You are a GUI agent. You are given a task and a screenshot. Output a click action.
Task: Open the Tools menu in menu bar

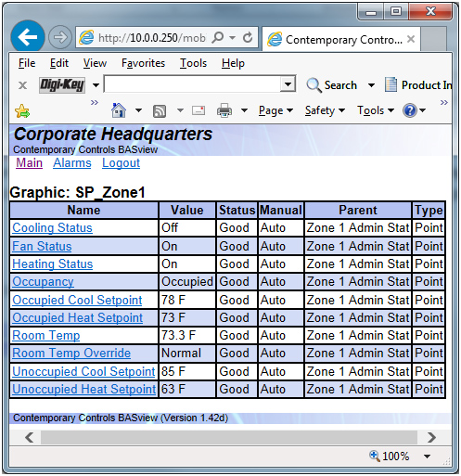tap(193, 63)
